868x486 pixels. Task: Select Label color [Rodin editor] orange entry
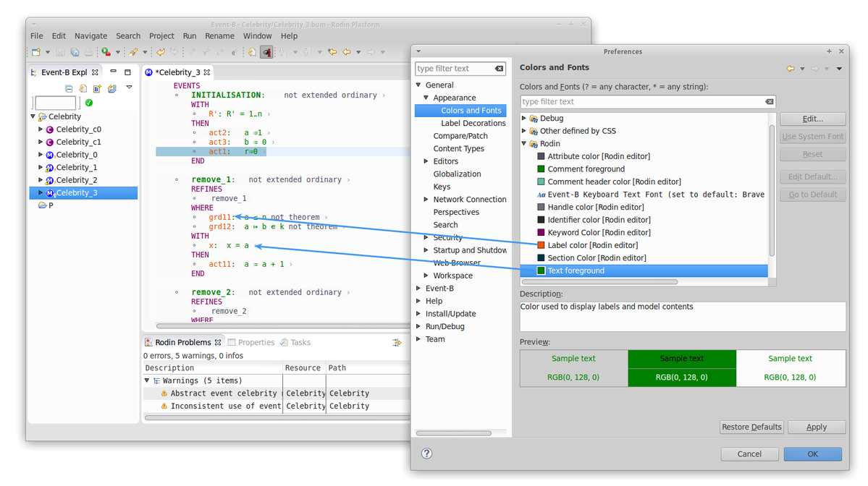coord(587,245)
